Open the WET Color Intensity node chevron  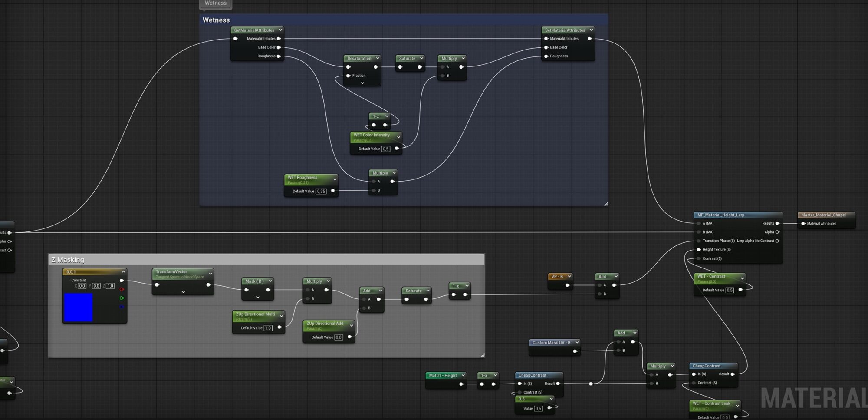pyautogui.click(x=398, y=137)
